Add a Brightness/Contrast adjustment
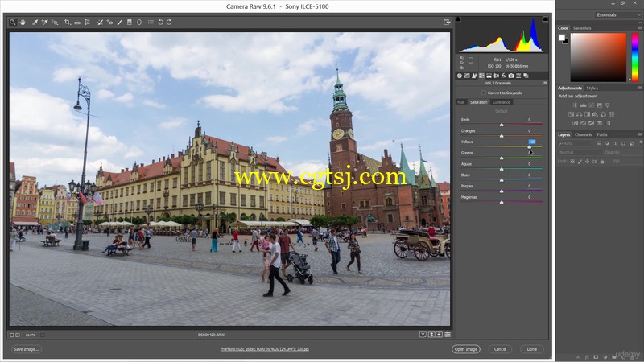 pos(575,105)
